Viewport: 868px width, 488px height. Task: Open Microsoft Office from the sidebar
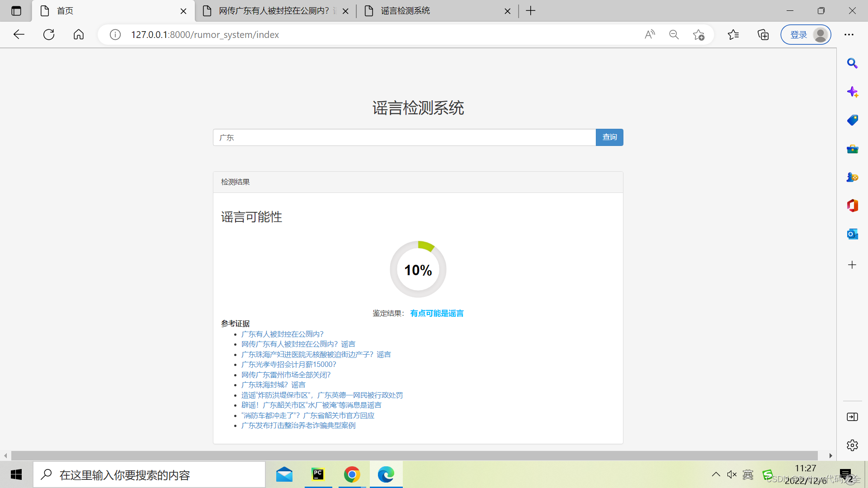[x=852, y=206]
